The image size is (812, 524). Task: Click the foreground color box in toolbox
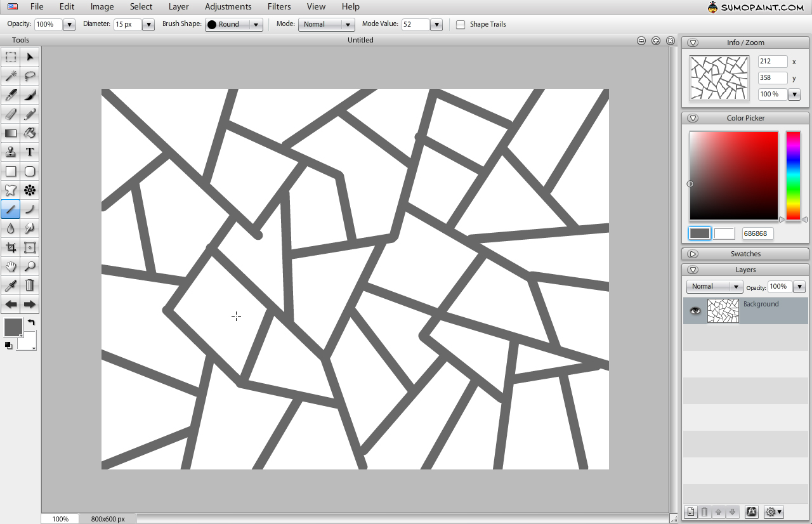coord(13,327)
